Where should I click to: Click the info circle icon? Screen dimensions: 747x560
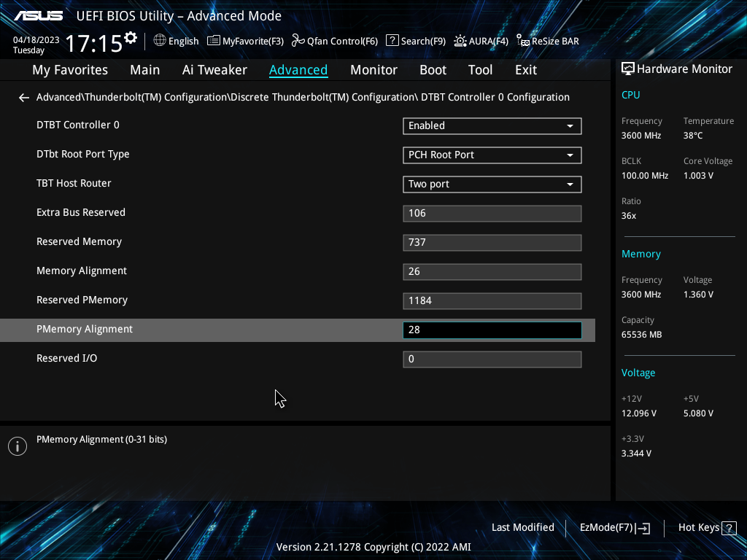[x=18, y=446]
